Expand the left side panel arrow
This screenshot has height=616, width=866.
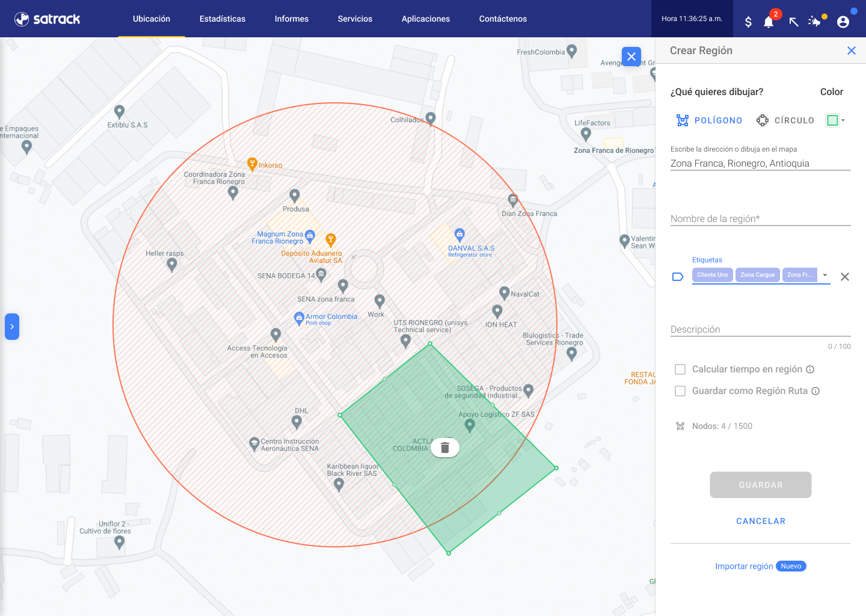(x=12, y=327)
